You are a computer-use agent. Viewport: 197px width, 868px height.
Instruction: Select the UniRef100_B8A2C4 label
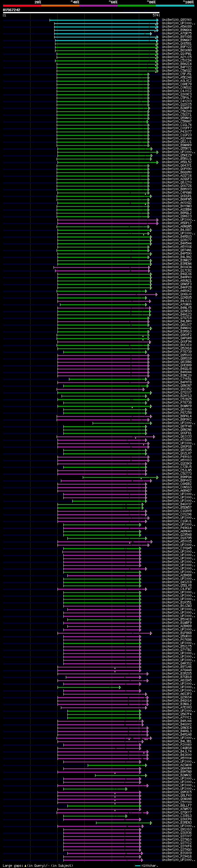[x=177, y=64]
